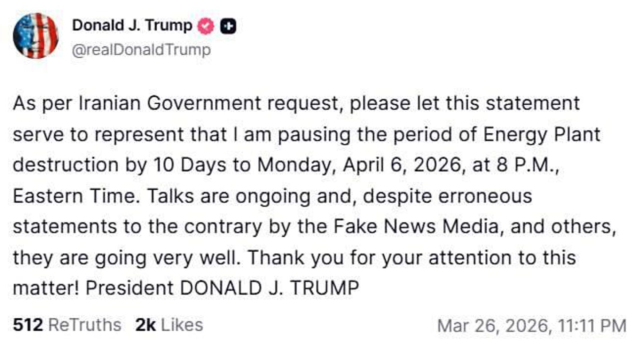View the 2k Likes list
This screenshot has width=644, height=363.
[x=169, y=325]
